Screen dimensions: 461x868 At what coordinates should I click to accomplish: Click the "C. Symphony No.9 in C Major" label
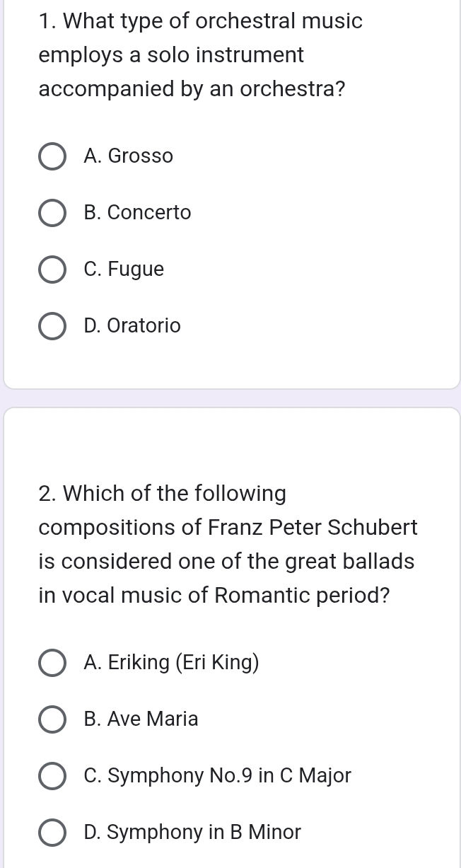point(217,776)
